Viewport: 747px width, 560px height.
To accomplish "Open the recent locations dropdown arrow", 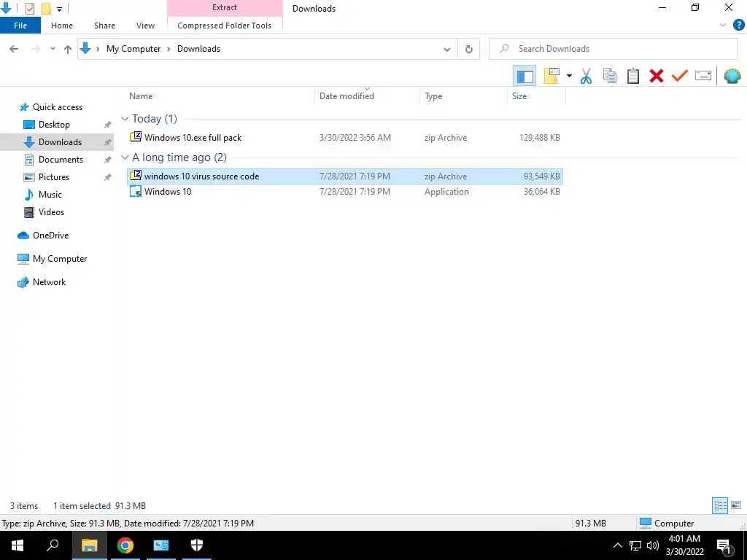I will (53, 49).
